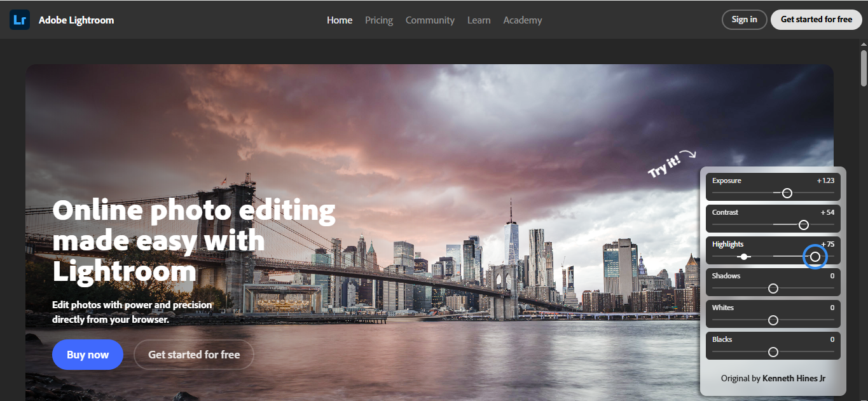Click the Whites label text
The width and height of the screenshot is (868, 401).
click(723, 308)
